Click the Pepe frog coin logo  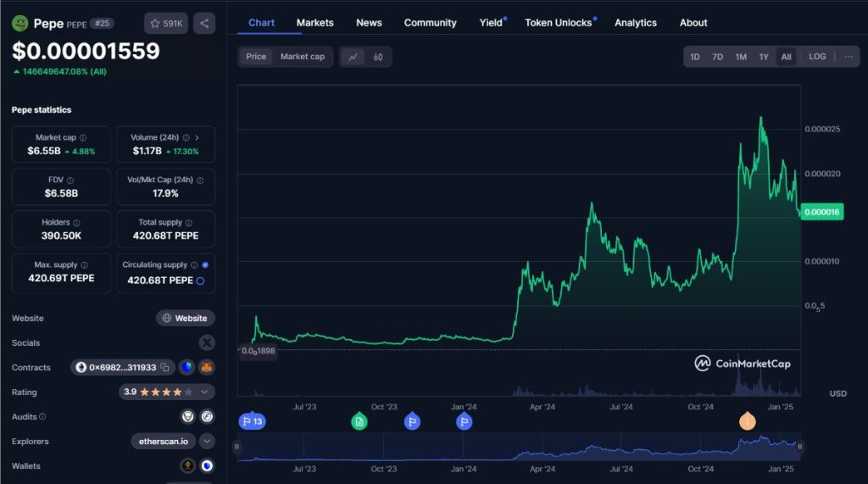20,23
